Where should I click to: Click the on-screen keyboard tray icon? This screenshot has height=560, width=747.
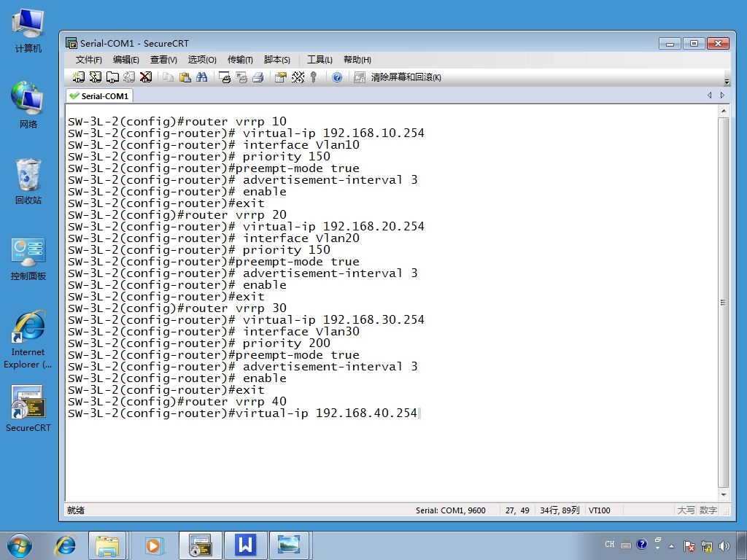[x=626, y=545]
